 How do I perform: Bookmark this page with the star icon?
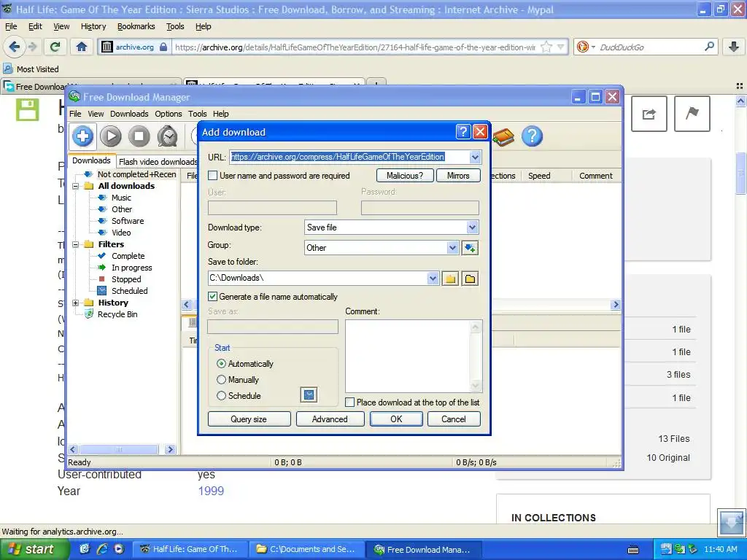point(546,47)
